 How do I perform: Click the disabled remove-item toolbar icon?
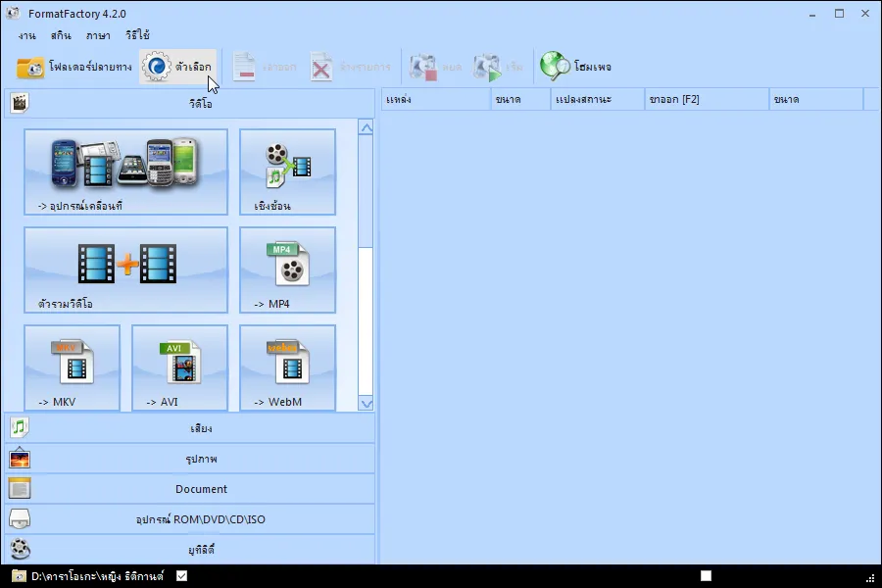244,67
